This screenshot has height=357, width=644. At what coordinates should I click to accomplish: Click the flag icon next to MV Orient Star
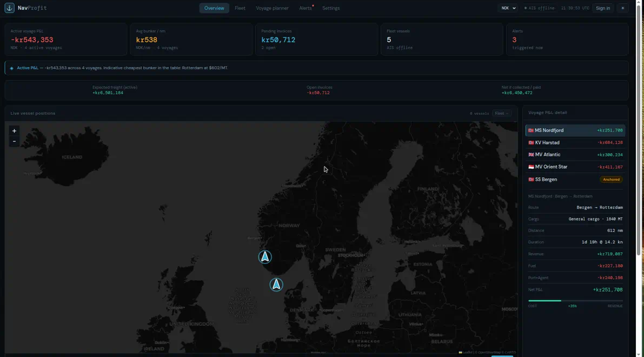(531, 167)
